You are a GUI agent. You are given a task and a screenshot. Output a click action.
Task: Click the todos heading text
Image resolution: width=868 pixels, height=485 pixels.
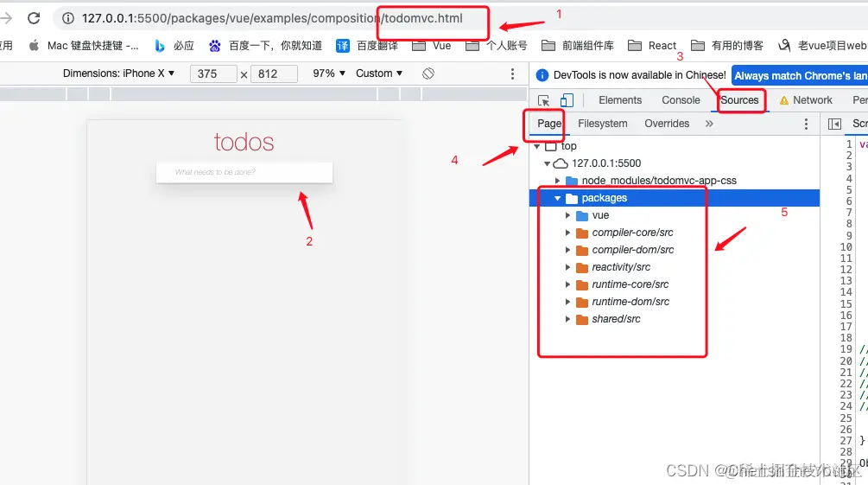coord(244,143)
